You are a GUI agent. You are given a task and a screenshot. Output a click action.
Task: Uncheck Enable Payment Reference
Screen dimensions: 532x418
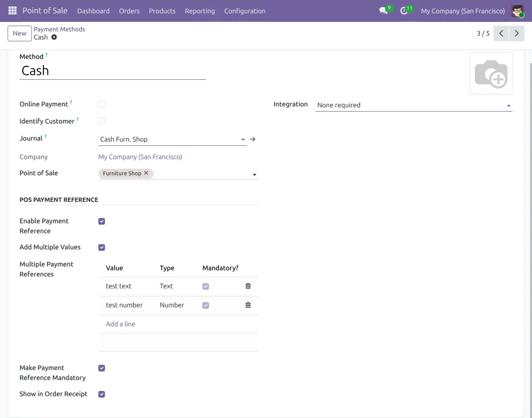coord(102,221)
